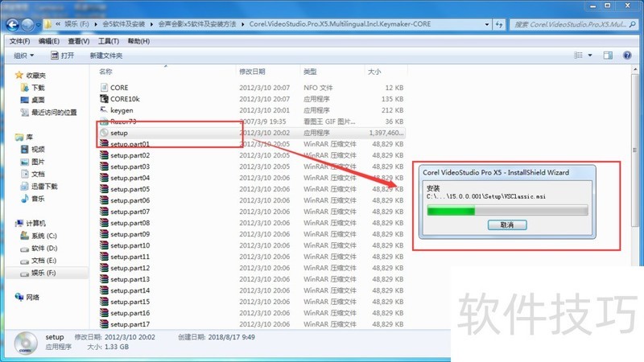Image resolution: width=644 pixels, height=362 pixels.
Task: Focus the search box for Corel.VideoStudio folder
Action: point(575,25)
